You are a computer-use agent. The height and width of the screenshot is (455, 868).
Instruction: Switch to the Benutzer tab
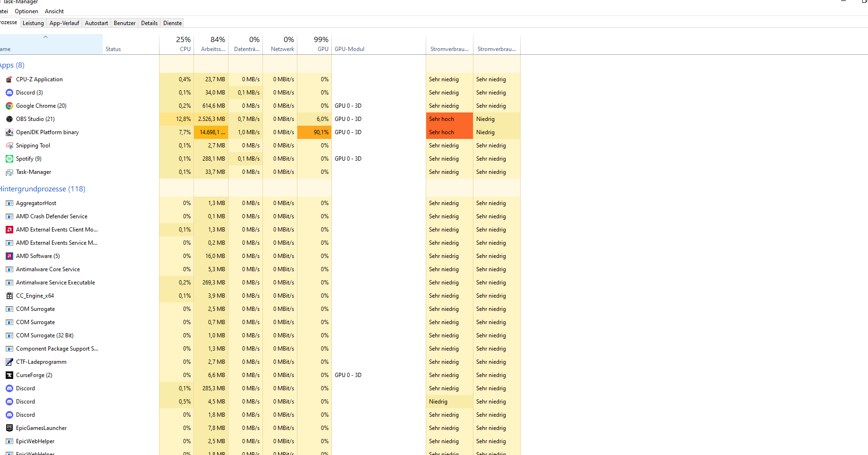125,23
